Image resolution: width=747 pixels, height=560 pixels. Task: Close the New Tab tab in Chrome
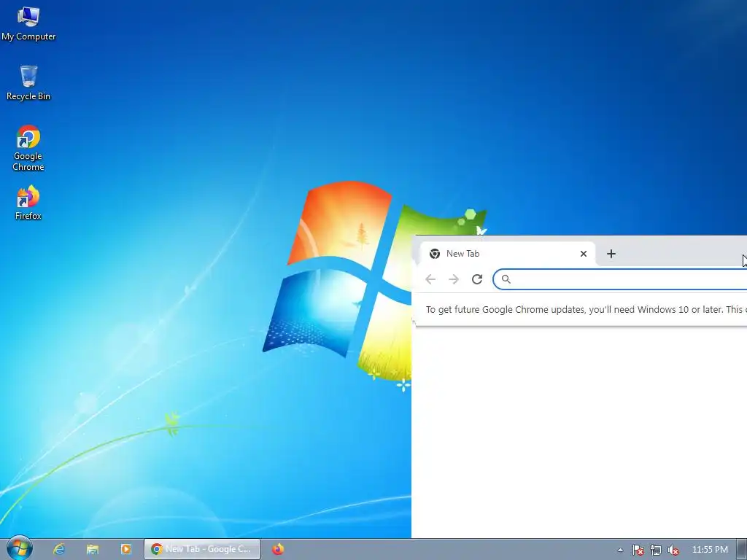[x=583, y=254]
